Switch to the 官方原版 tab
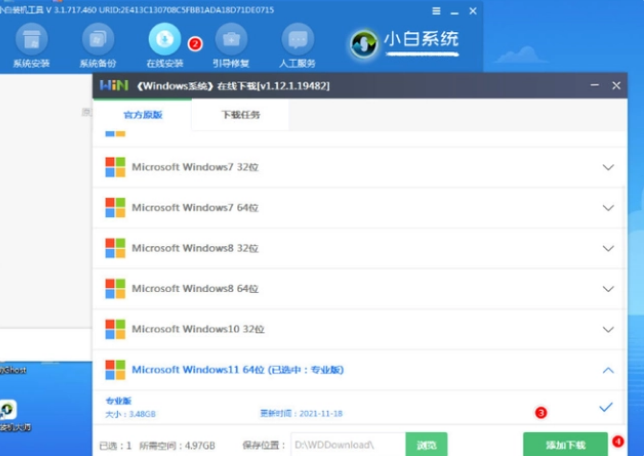Viewport: 644px width, 456px height. [x=142, y=115]
